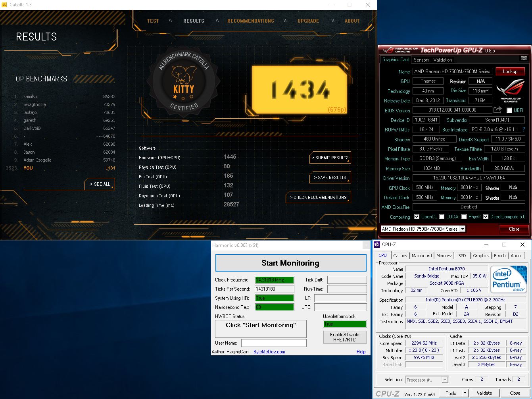Toggle the PhysX computing checkbox
Screen dimensions: 532x399
click(463, 217)
